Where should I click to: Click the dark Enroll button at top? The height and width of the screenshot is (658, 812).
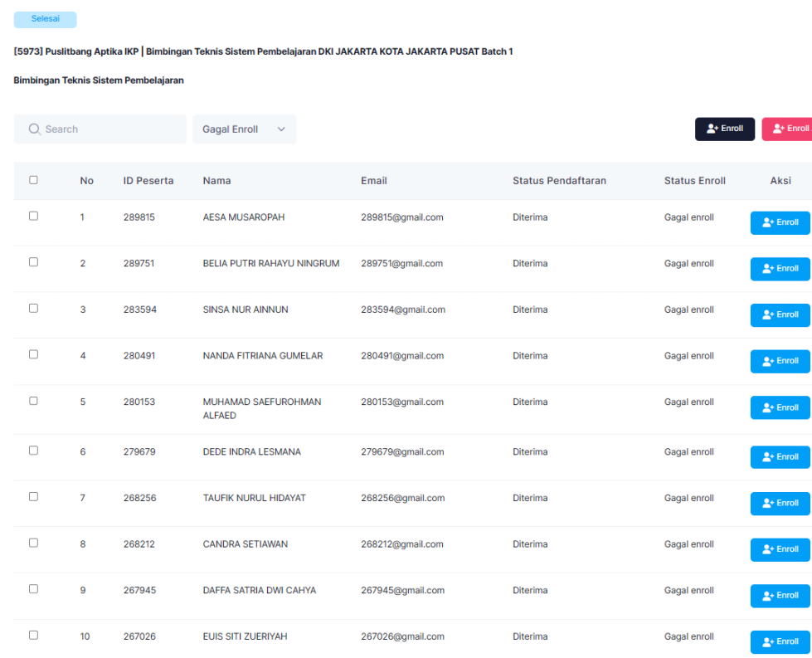[x=724, y=129]
